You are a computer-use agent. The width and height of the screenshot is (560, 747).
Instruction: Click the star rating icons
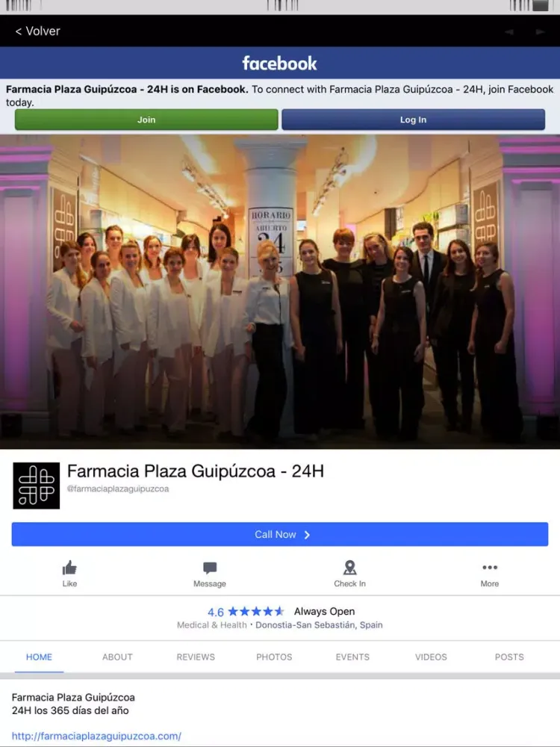[255, 611]
